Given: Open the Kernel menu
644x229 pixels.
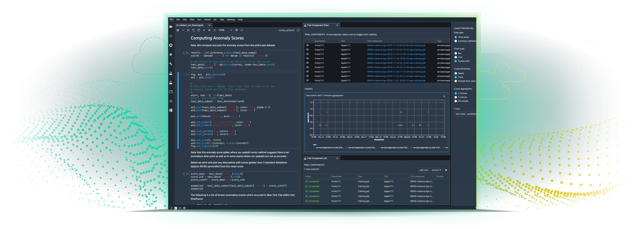Looking at the screenshot, I should tap(207, 19).
